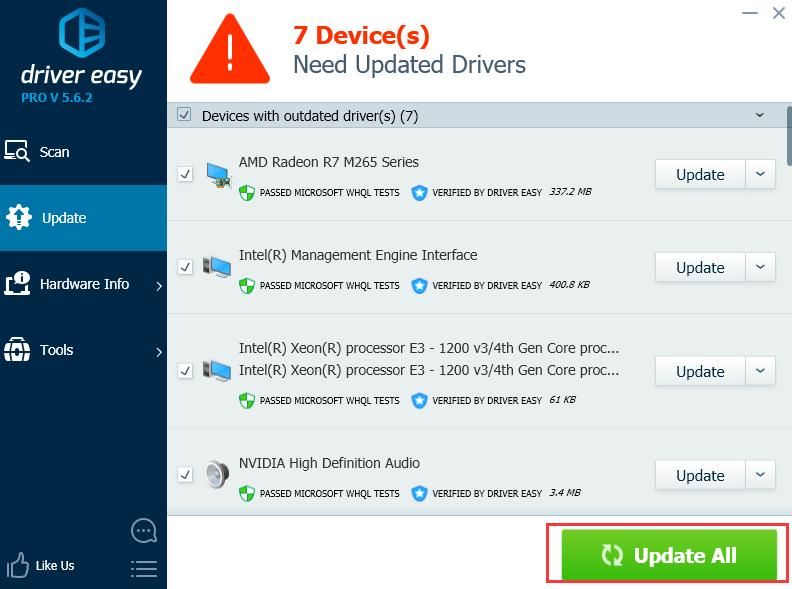Click the Scan magnifier icon in sidebar

[17, 151]
